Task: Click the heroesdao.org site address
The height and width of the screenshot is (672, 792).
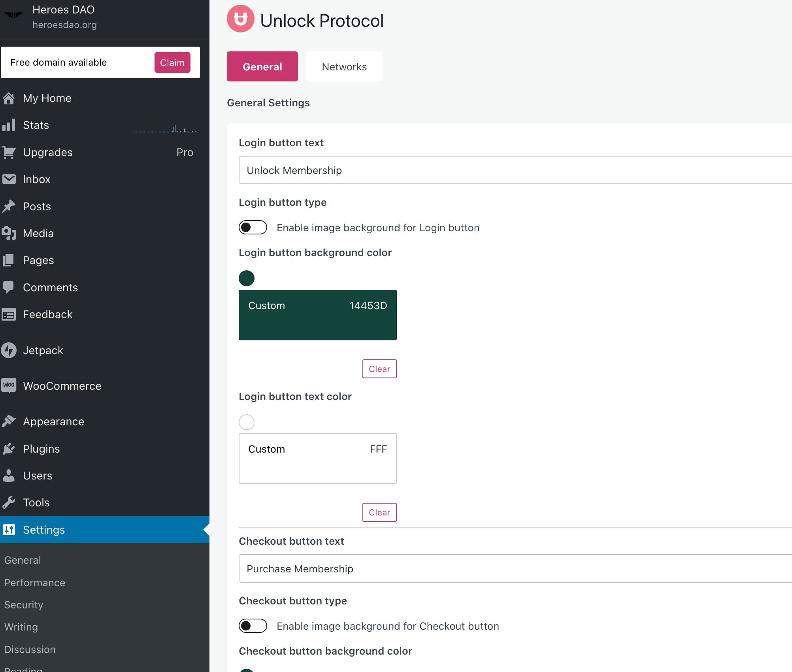Action: pyautogui.click(x=65, y=25)
